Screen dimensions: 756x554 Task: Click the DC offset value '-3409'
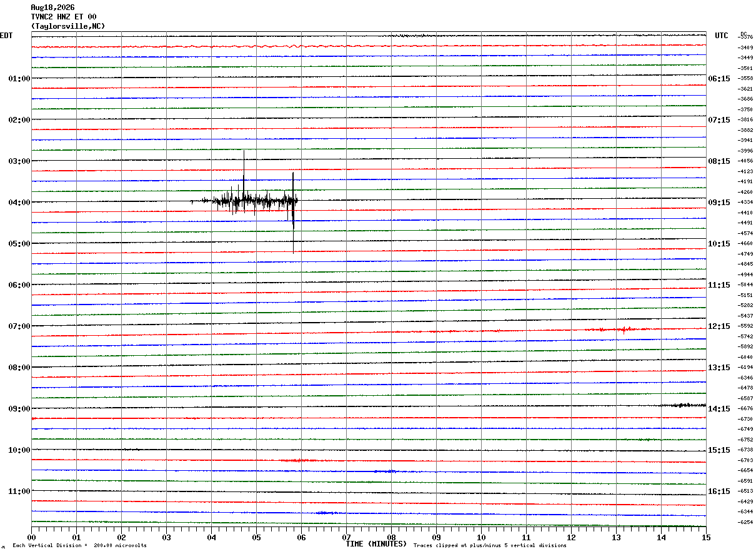(745, 48)
